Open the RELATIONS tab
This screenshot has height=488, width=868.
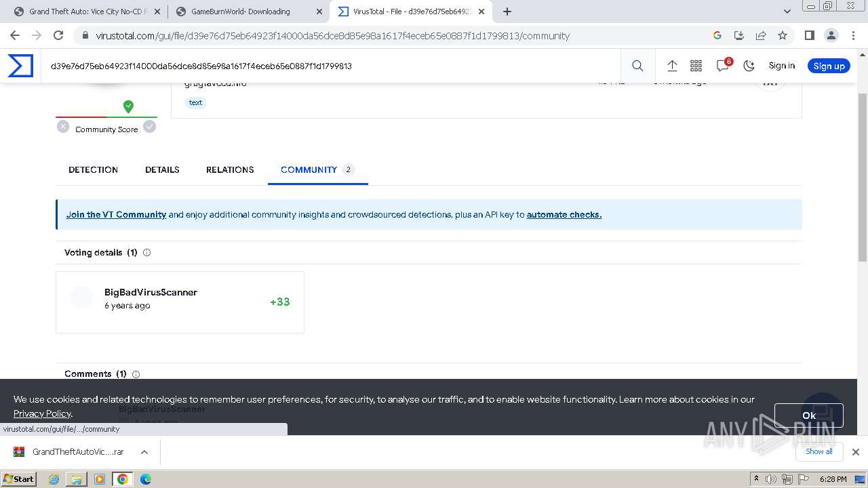pos(230,169)
